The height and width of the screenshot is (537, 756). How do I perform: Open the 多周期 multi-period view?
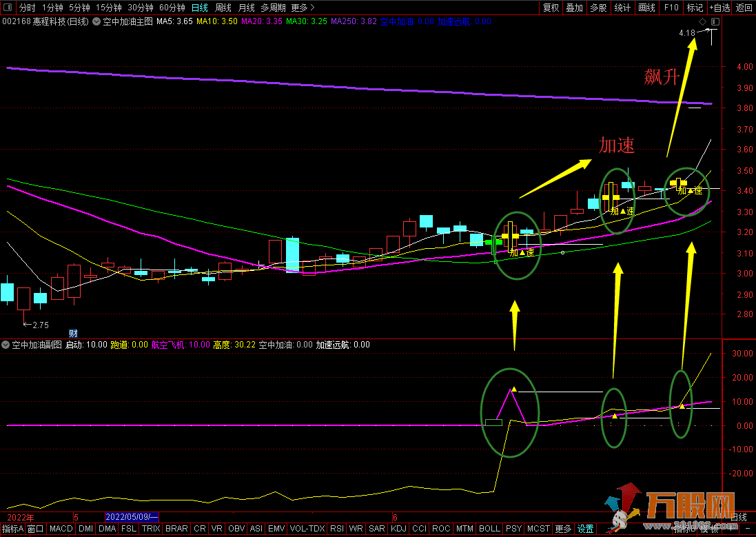click(273, 8)
